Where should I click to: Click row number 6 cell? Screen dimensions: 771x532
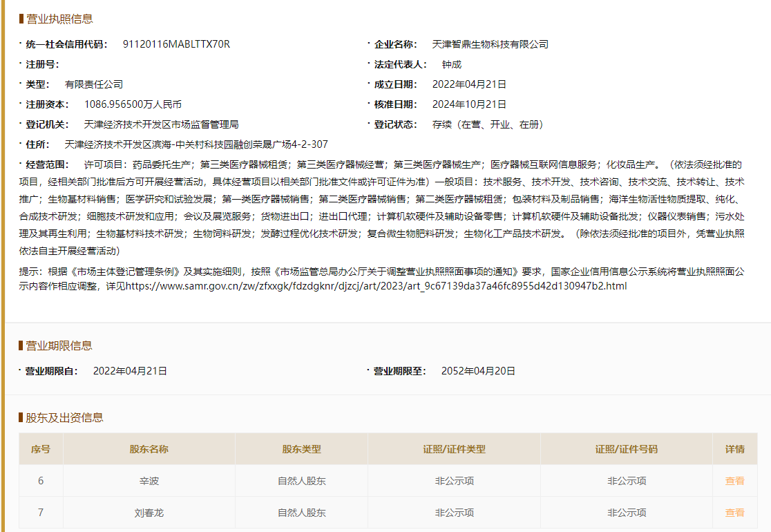click(x=41, y=481)
